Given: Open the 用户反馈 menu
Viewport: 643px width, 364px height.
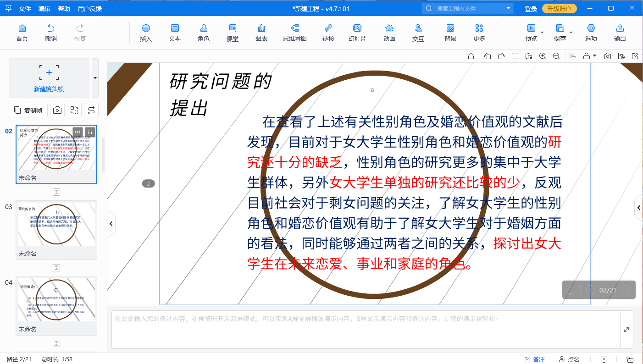Looking at the screenshot, I should (90, 9).
